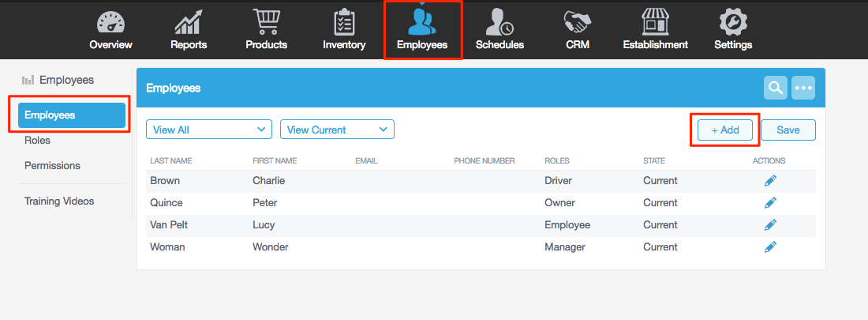Open the View Current state dropdown

click(337, 130)
